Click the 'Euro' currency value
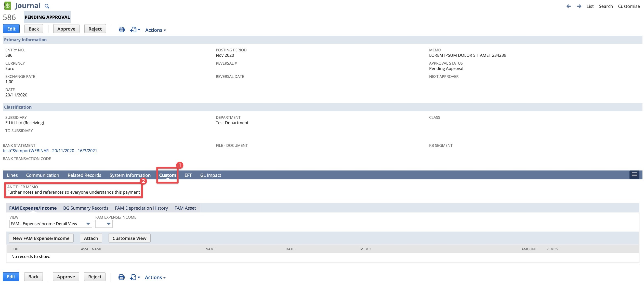The image size is (644, 286). click(x=10, y=68)
